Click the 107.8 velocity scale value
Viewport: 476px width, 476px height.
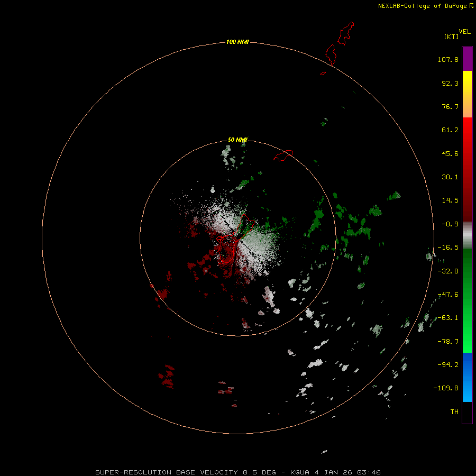click(448, 59)
